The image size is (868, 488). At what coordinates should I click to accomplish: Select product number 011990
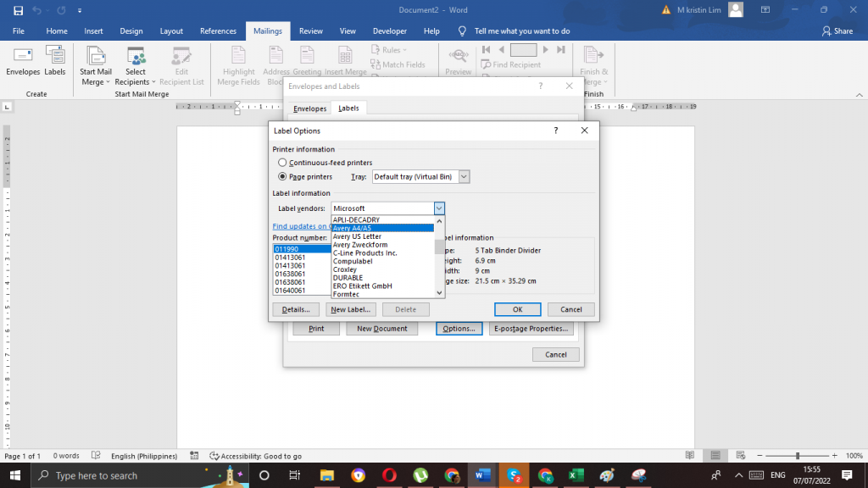tap(302, 249)
